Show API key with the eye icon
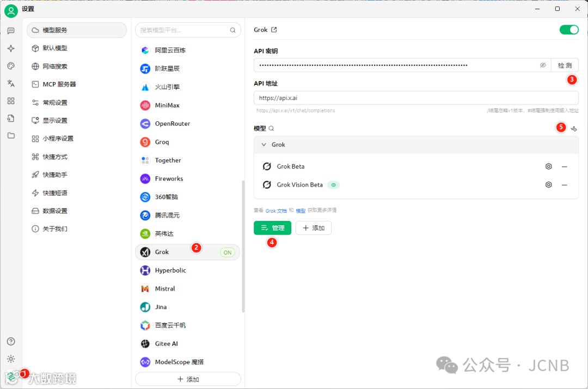Viewport: 588px width, 389px height. tap(543, 65)
